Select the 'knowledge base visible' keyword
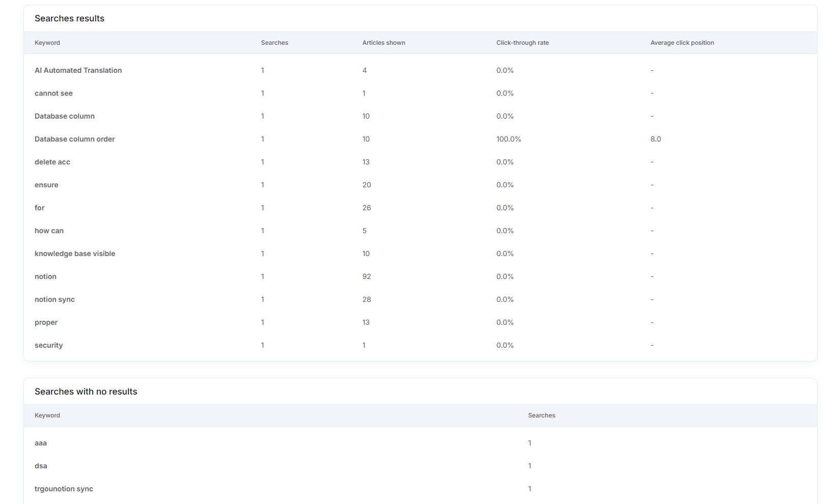 tap(75, 254)
